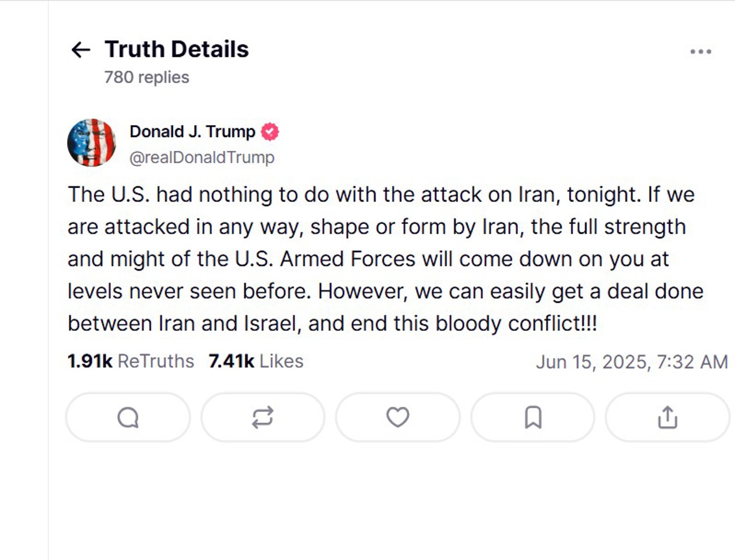Screen dimensions: 735x560
Task: Click the 780 replies count
Action: click(x=146, y=78)
